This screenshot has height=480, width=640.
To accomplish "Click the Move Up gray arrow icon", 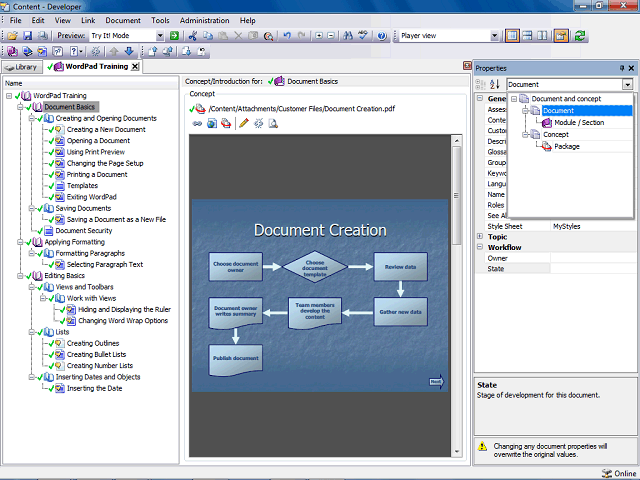I will (x=114, y=51).
